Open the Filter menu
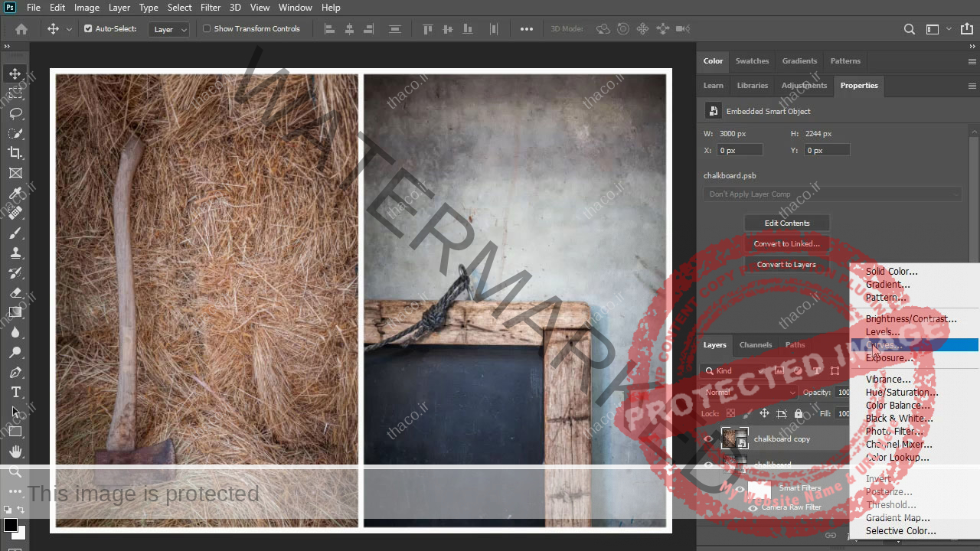 click(211, 8)
